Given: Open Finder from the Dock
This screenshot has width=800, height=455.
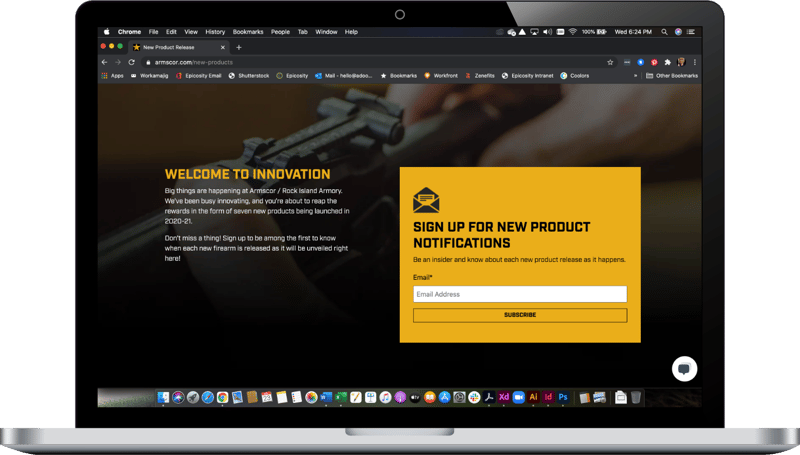Looking at the screenshot, I should [x=163, y=397].
